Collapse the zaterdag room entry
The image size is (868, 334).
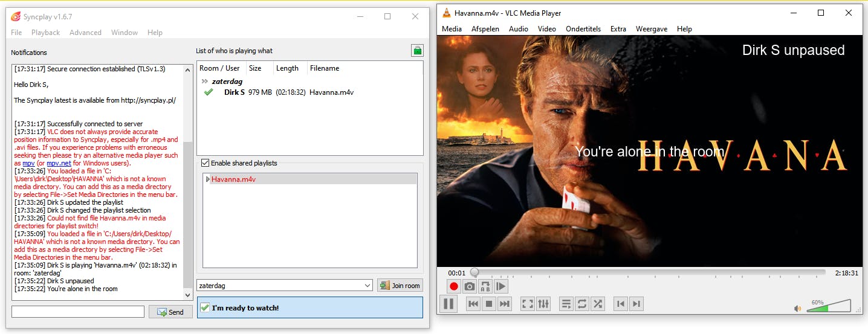[x=205, y=82]
